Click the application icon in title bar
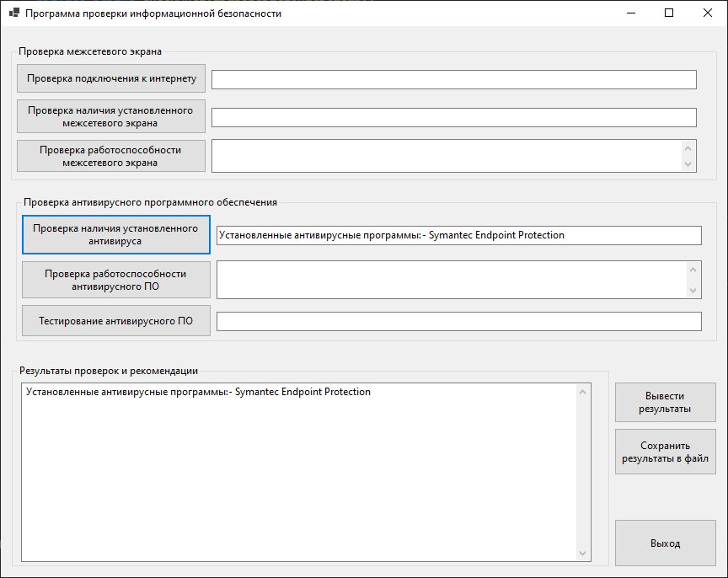This screenshot has width=728, height=578. (x=14, y=13)
